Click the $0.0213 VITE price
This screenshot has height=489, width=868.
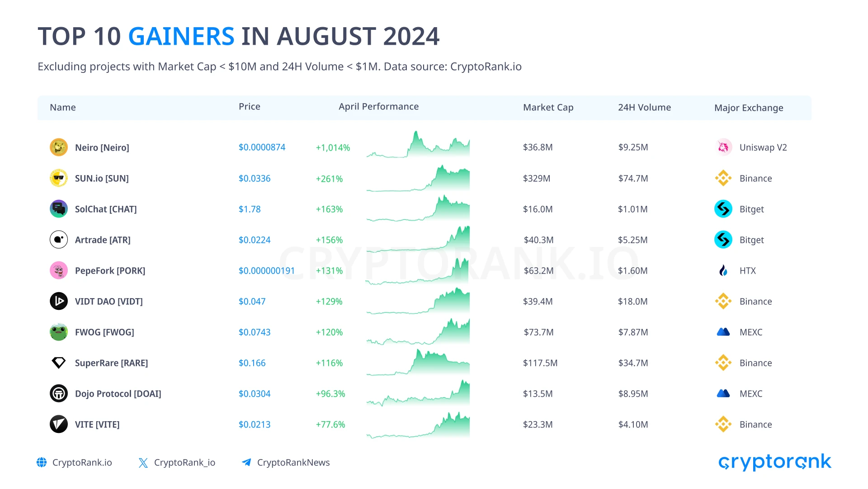255,424
